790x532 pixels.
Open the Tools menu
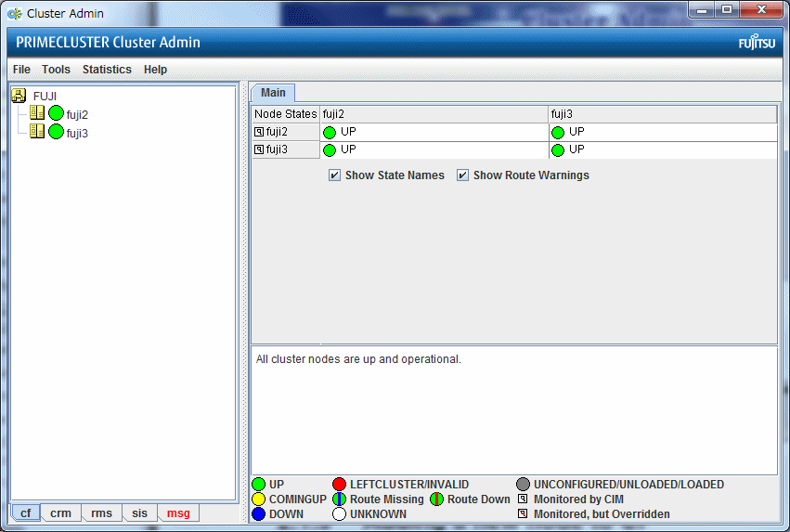click(56, 70)
